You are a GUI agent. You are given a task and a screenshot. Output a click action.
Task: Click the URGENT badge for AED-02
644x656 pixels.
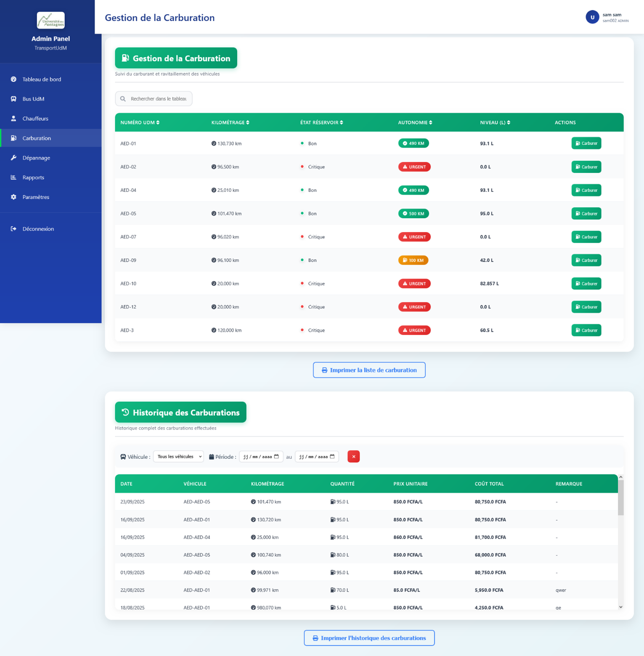(x=414, y=167)
